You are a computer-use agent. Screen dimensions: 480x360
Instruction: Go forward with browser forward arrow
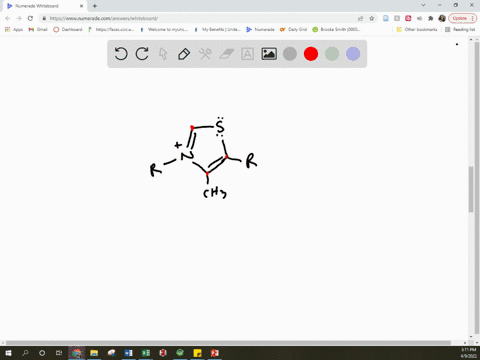click(x=19, y=18)
